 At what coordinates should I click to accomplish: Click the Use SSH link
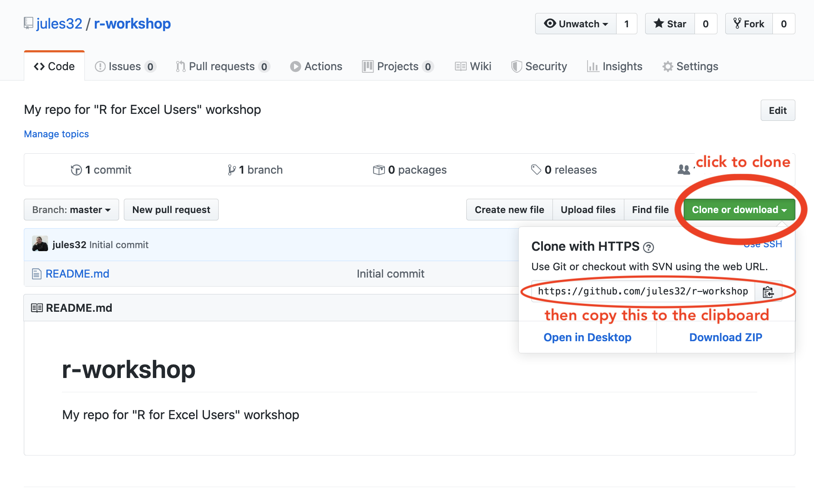point(763,244)
